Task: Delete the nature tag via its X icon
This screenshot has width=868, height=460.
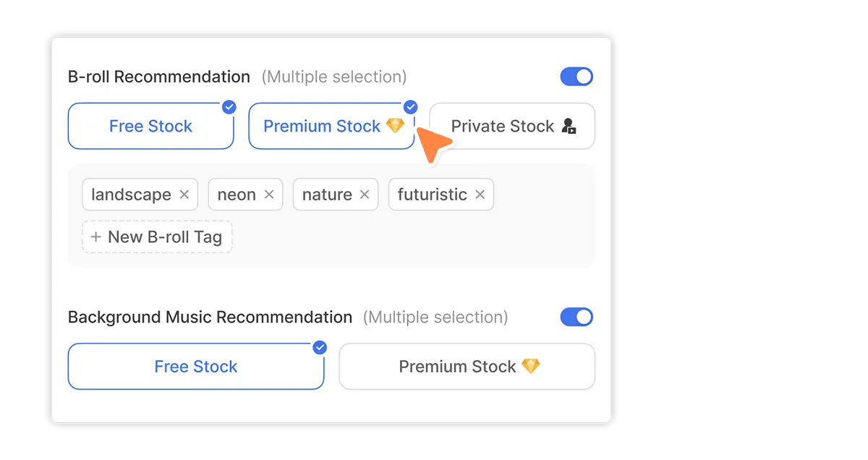Action: click(x=365, y=195)
